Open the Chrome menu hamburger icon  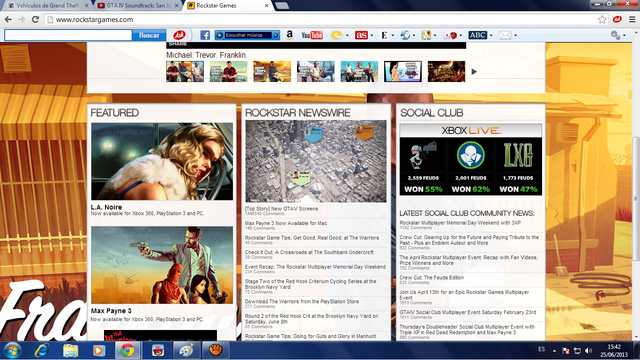(x=632, y=20)
